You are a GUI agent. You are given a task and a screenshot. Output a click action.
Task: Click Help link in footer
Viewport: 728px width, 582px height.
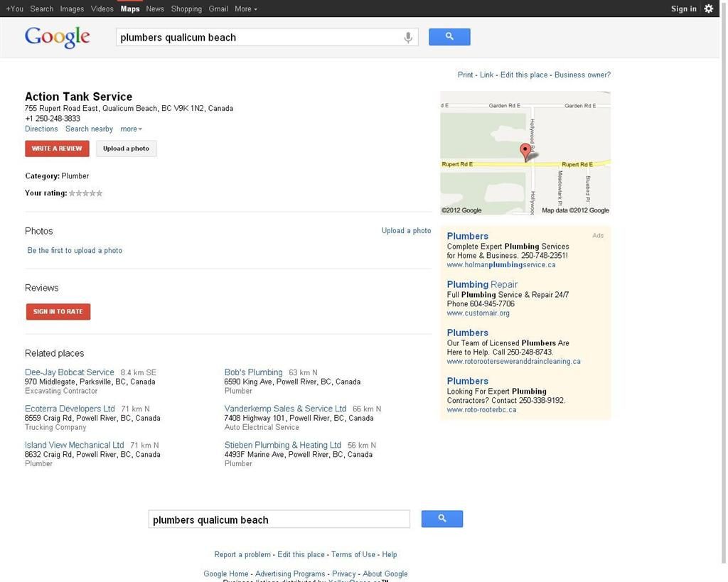coord(390,554)
